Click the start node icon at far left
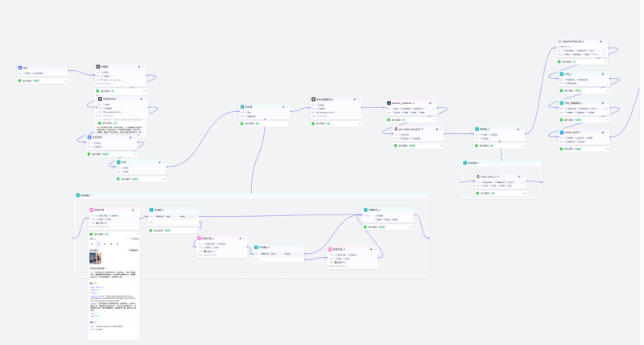The height and width of the screenshot is (345, 644). tap(20, 68)
